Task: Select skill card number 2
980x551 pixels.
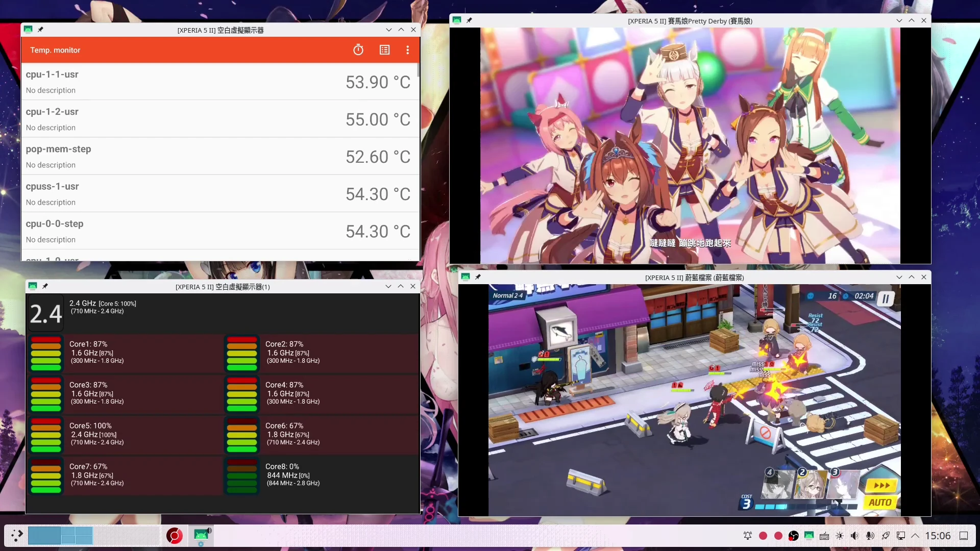Action: 811,485
